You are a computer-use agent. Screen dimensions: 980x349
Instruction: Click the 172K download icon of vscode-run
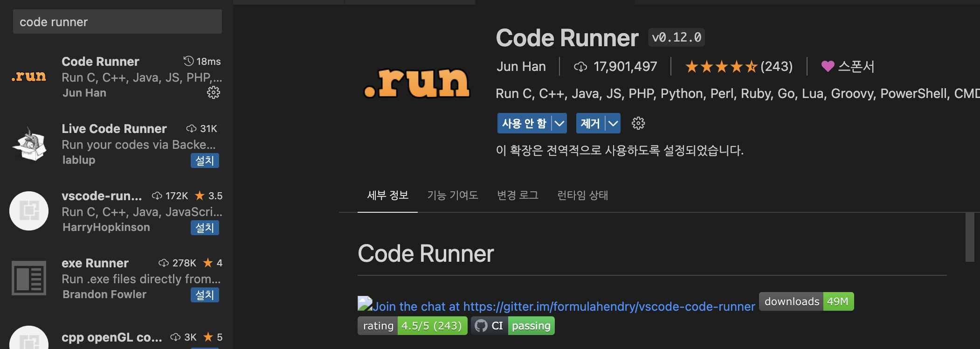(x=157, y=195)
